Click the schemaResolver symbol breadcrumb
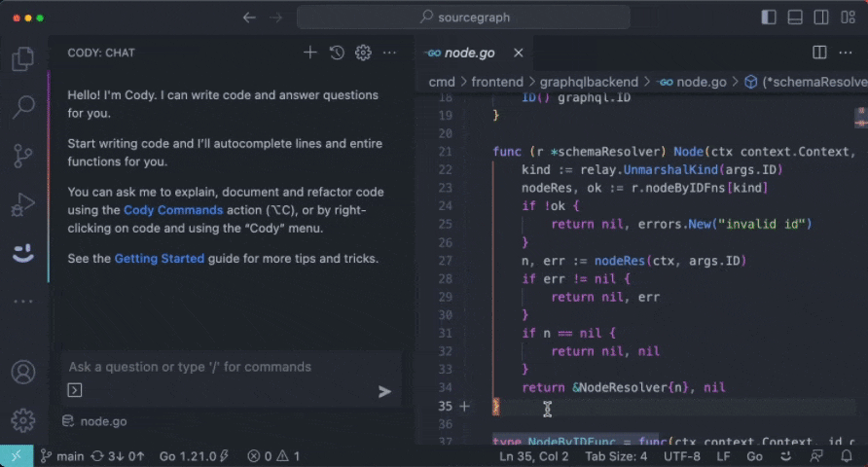The image size is (868, 467). [806, 82]
